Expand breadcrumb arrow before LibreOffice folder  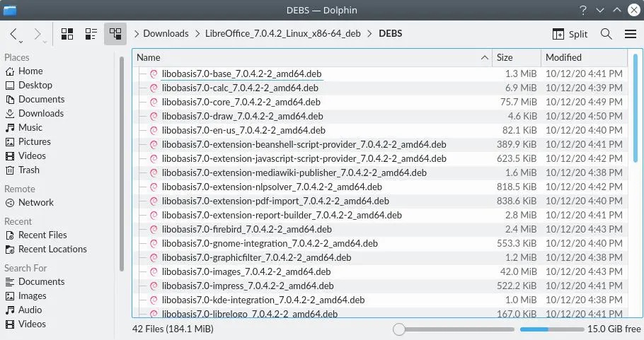[197, 34]
